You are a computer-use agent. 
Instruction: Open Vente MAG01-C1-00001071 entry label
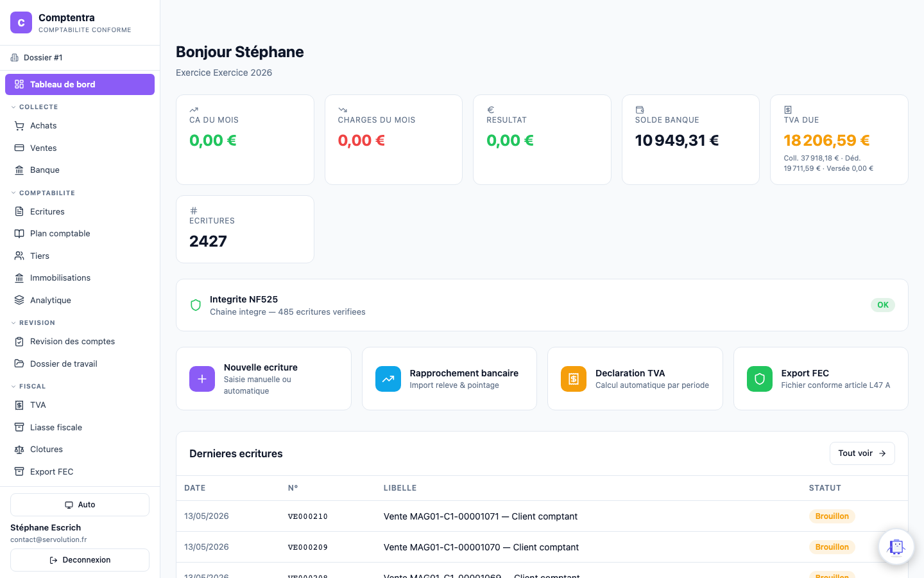[x=481, y=516]
